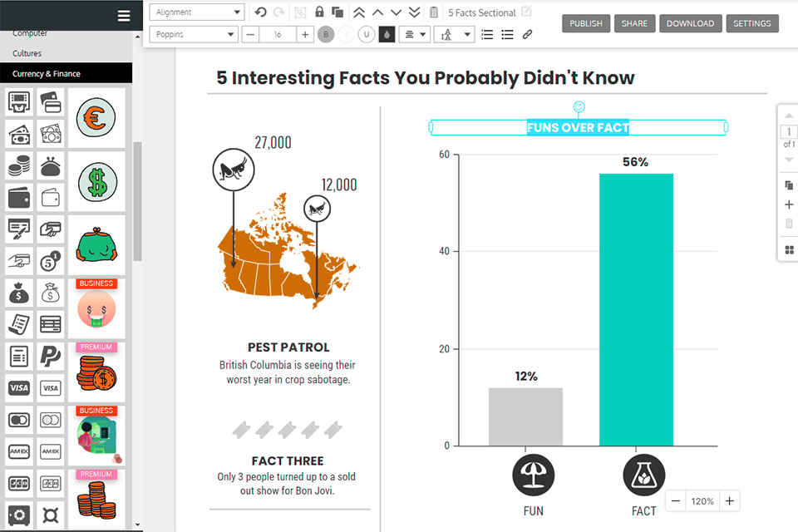Delete the selected element with trash icon
798x532 pixels.
pos(434,12)
